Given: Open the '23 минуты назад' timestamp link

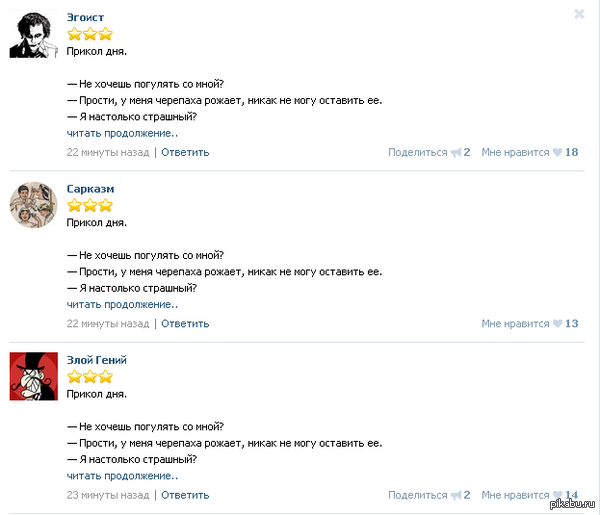Looking at the screenshot, I should click(x=108, y=495).
